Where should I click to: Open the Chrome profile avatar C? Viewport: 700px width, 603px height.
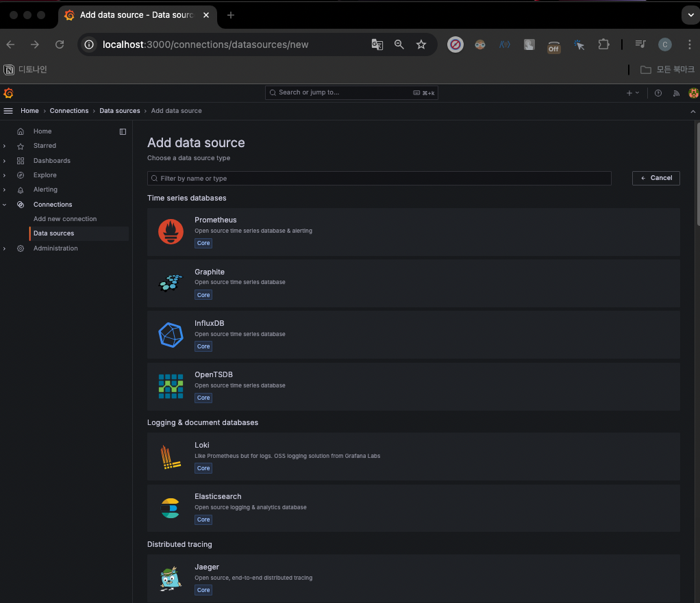(665, 44)
